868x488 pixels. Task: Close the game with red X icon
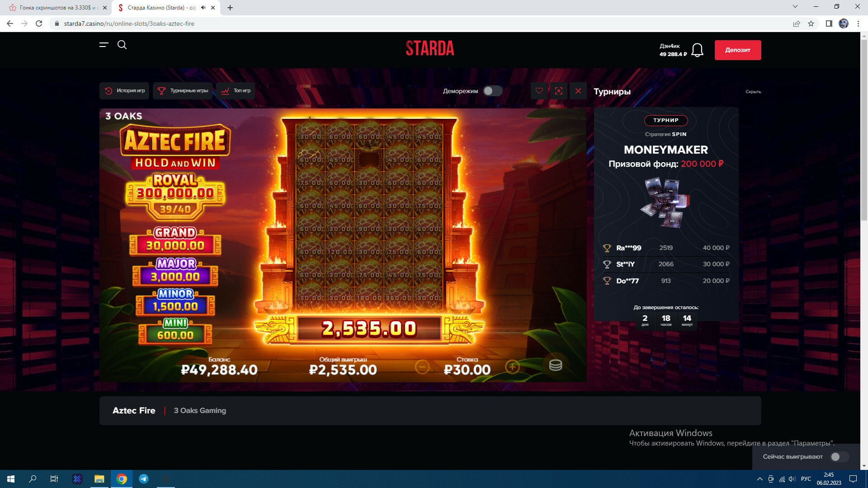578,91
